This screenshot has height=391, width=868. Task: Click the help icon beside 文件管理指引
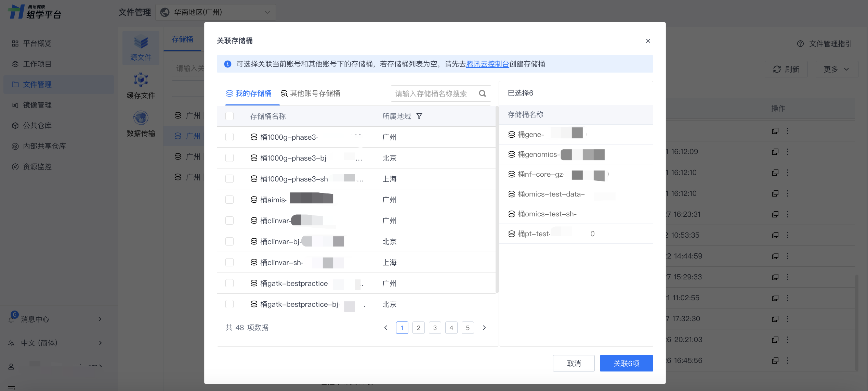[800, 44]
